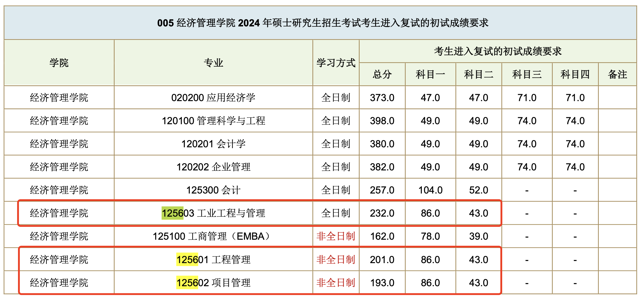Click the 120201 会计学 major cell

tap(213, 144)
